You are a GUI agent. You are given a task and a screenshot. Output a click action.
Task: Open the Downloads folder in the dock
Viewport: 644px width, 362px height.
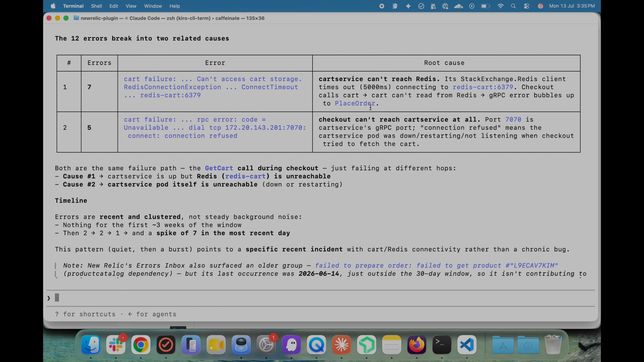coord(528,345)
